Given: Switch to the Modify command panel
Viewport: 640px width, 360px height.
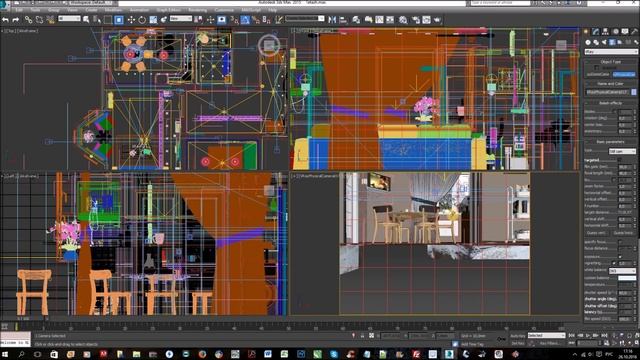Looking at the screenshot, I should [x=596, y=31].
